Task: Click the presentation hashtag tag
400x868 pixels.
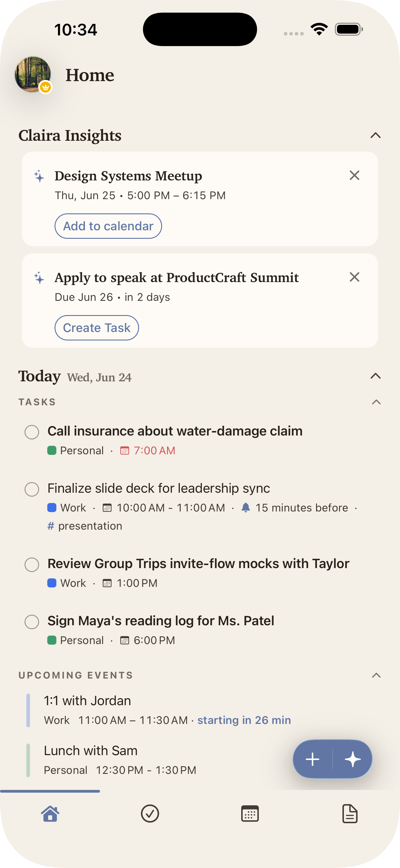Action: pos(85,526)
